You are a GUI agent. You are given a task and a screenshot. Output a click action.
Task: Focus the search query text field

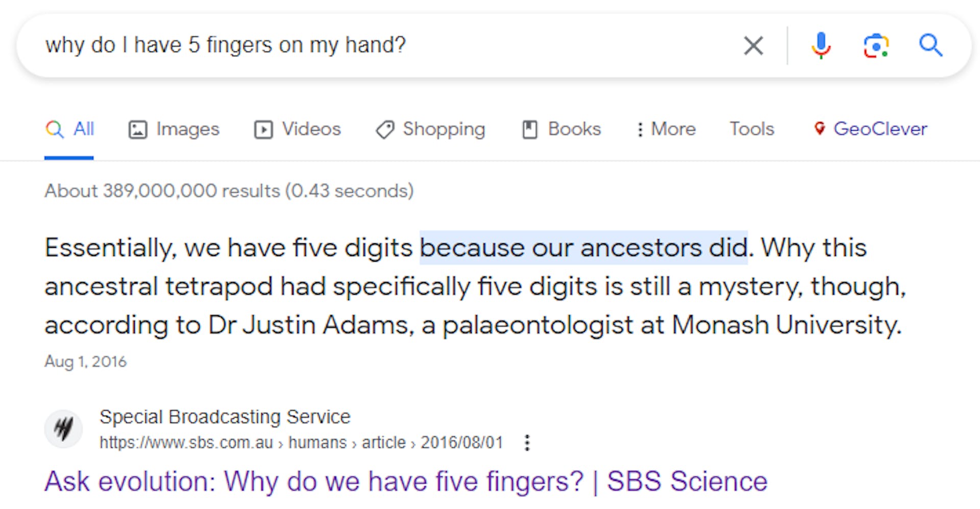(x=388, y=45)
